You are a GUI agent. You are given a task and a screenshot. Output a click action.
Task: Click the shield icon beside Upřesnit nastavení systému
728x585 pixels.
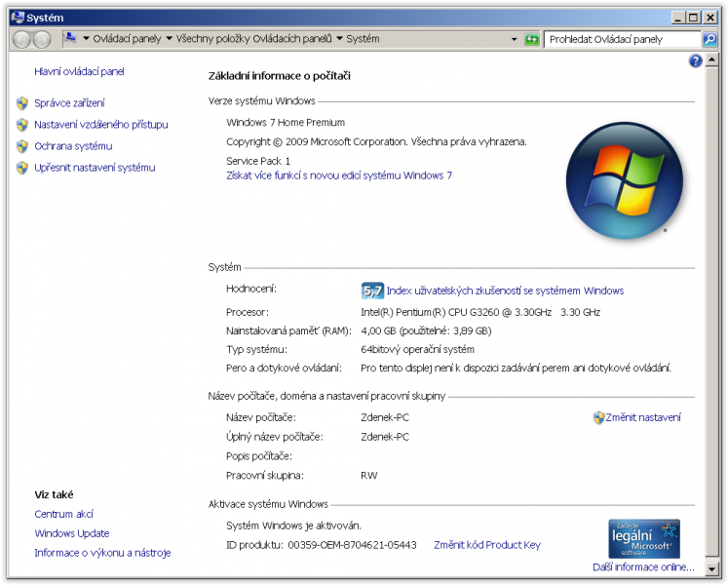pos(22,168)
